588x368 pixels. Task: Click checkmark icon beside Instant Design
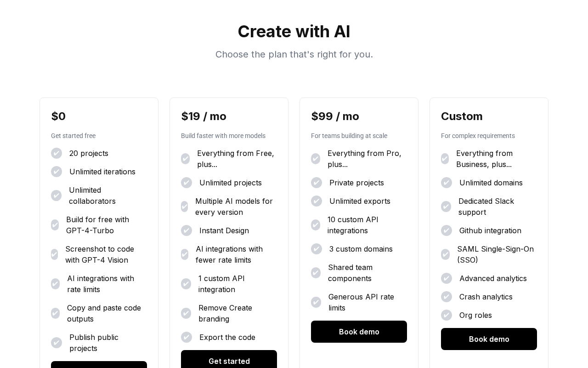187,230
